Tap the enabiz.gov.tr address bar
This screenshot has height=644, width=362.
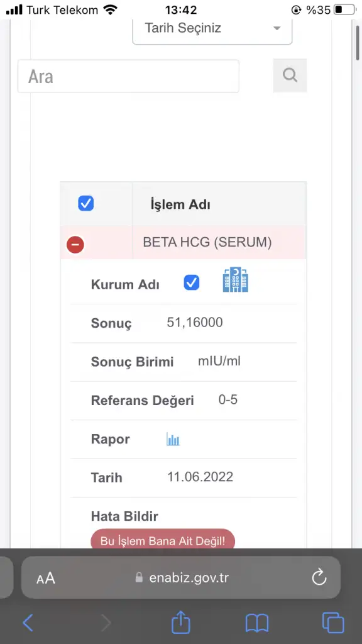[181, 577]
